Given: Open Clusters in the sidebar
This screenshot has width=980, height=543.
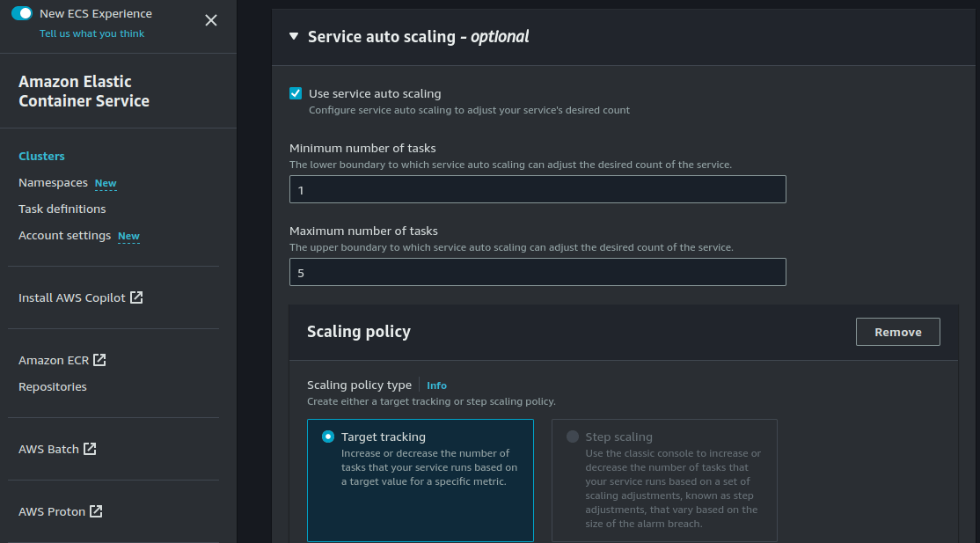Looking at the screenshot, I should (x=42, y=157).
